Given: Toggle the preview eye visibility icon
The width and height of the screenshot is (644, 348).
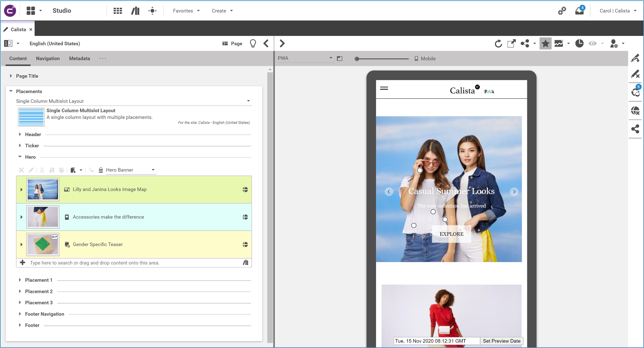Looking at the screenshot, I should (x=592, y=43).
